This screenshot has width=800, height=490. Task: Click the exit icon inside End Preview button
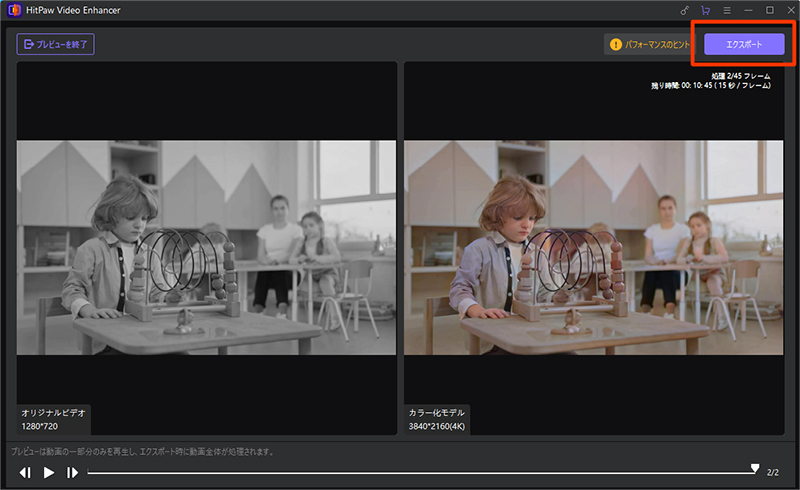(27, 45)
